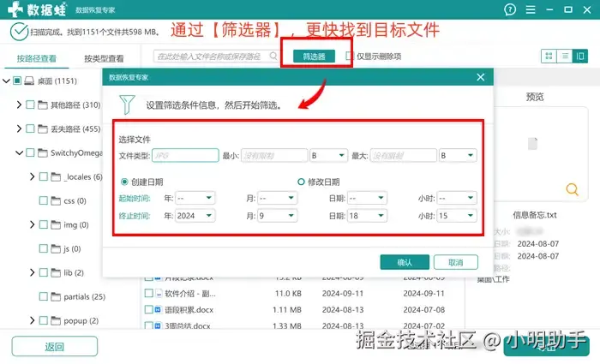This screenshot has height=364, width=600.
Task: Click the 丢失路径 folder icon
Action: [x=43, y=128]
